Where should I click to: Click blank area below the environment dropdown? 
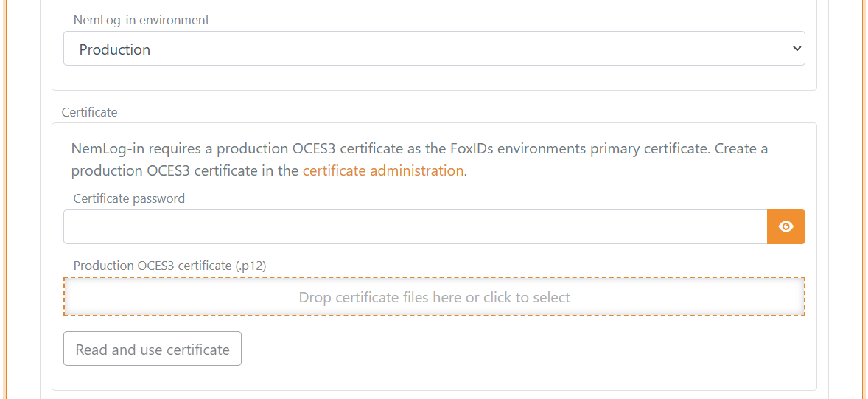click(434, 78)
